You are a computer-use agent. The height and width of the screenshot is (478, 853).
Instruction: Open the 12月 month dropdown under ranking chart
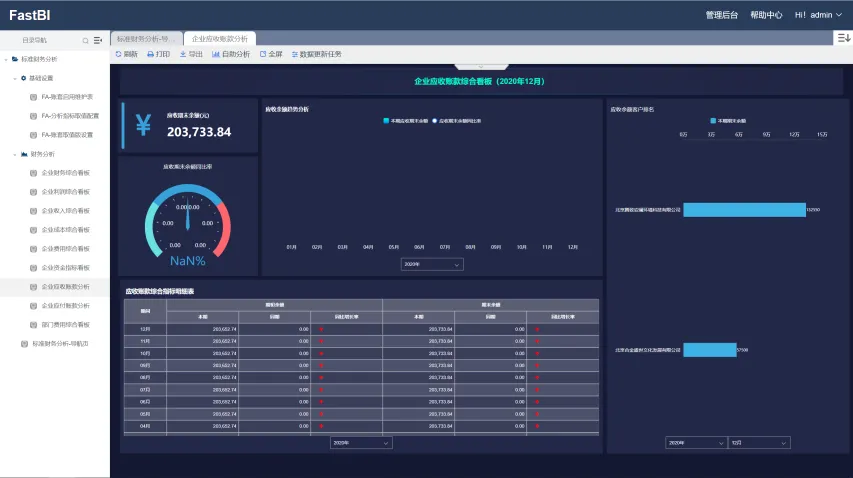(x=759, y=443)
